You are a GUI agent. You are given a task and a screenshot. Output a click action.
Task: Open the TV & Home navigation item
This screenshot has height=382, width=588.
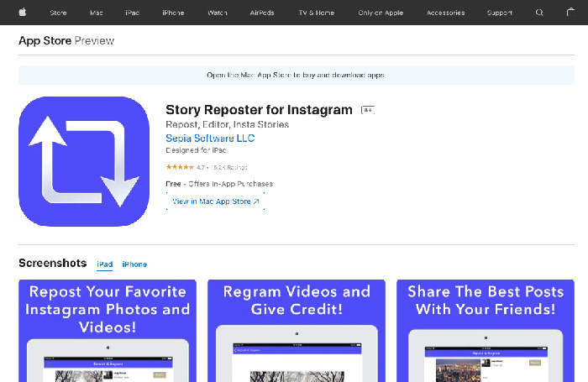[316, 13]
